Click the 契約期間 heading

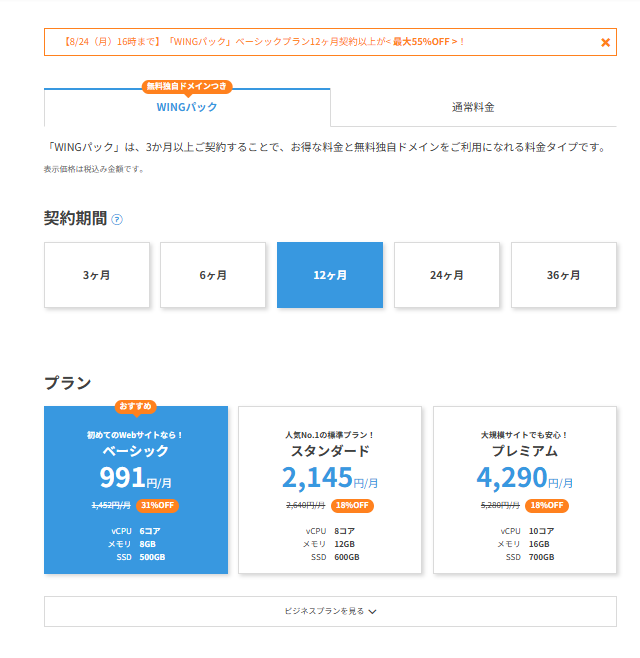tap(76, 219)
